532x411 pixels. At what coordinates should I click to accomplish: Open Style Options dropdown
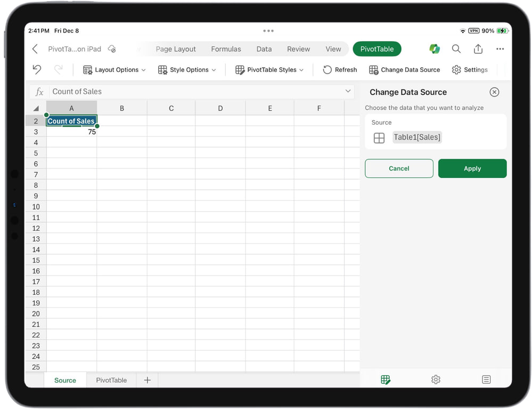(x=187, y=70)
